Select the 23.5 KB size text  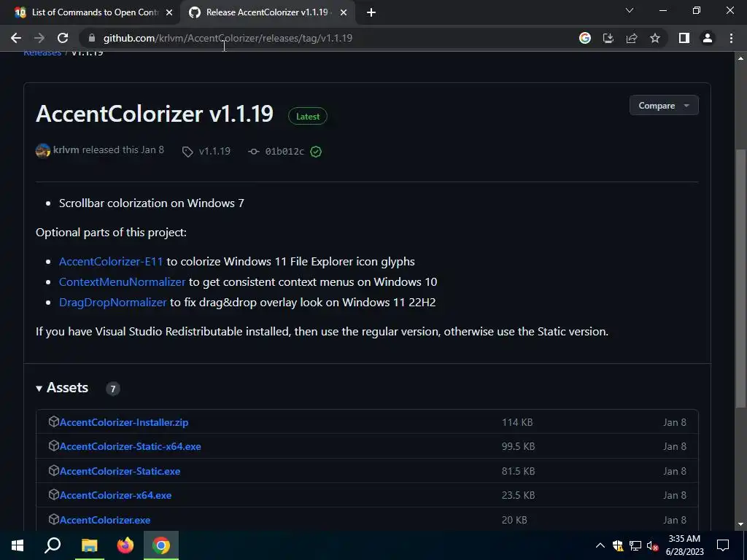[x=519, y=495]
